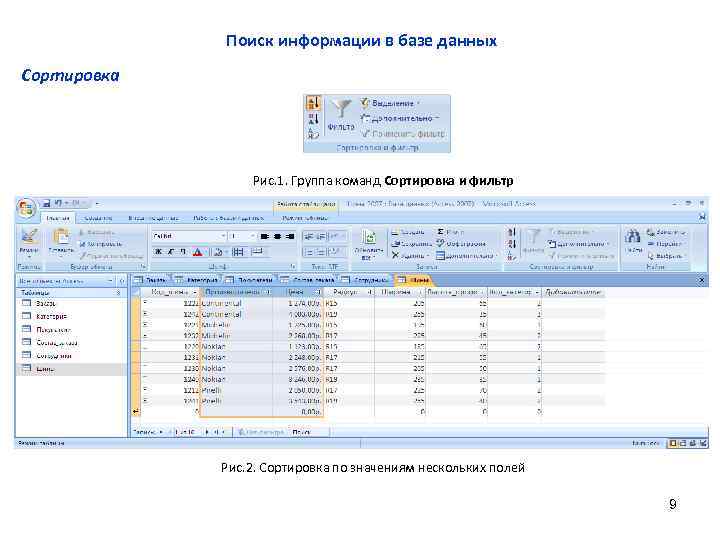Viewport: 720px width, 540px height.
Task: Clear all sorts in Access ribbon
Action: pyautogui.click(x=512, y=256)
